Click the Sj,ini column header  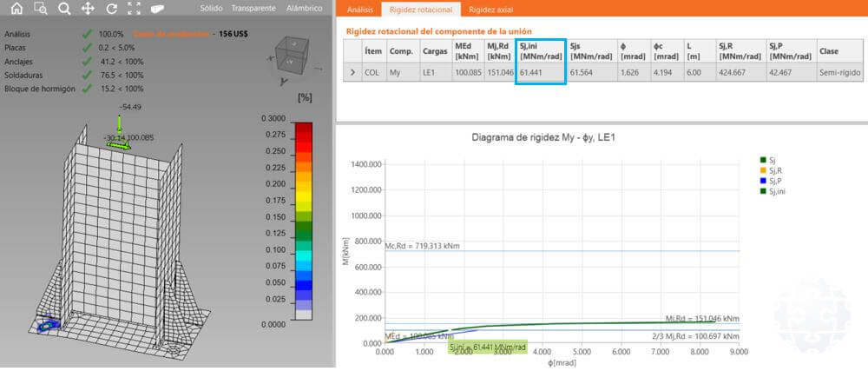[x=540, y=51]
